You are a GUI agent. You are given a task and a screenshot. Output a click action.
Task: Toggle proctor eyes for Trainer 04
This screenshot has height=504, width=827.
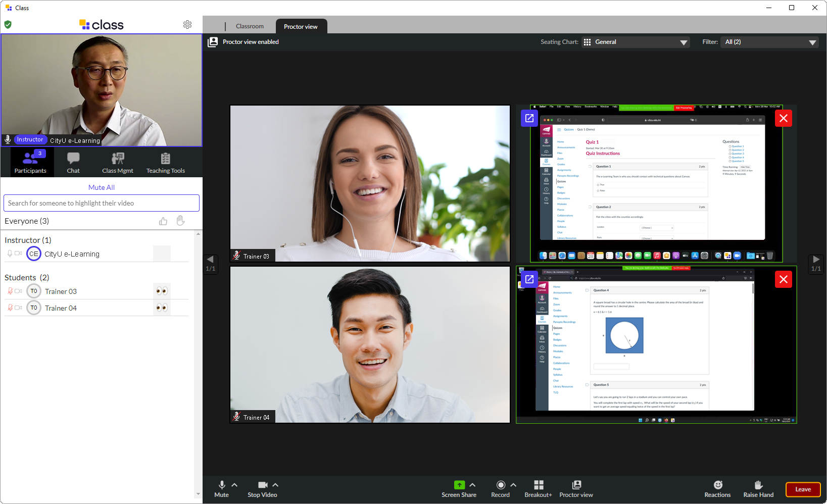coord(162,308)
